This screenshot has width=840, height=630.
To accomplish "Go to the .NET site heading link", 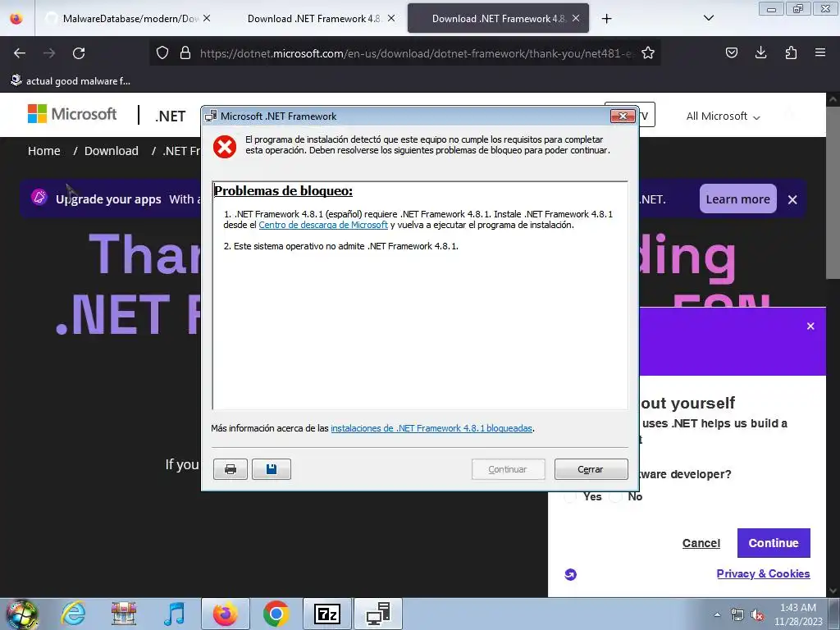I will tap(171, 116).
